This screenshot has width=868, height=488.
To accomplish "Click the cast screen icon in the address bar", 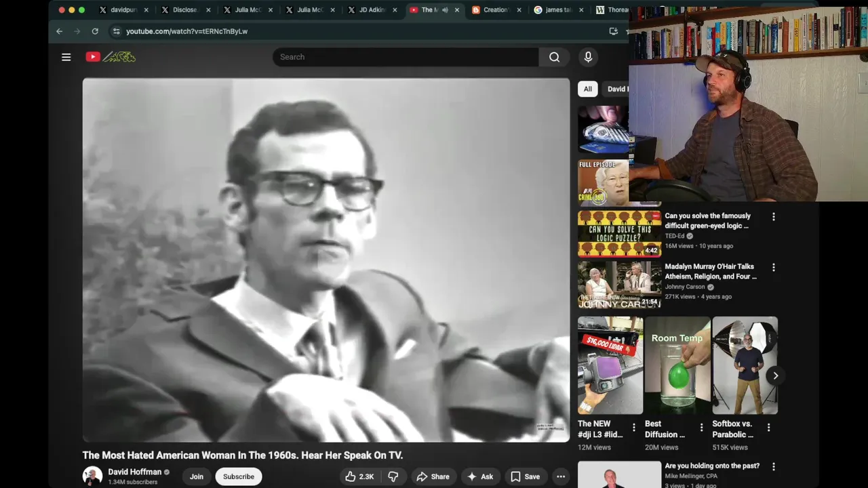I will click(x=613, y=31).
